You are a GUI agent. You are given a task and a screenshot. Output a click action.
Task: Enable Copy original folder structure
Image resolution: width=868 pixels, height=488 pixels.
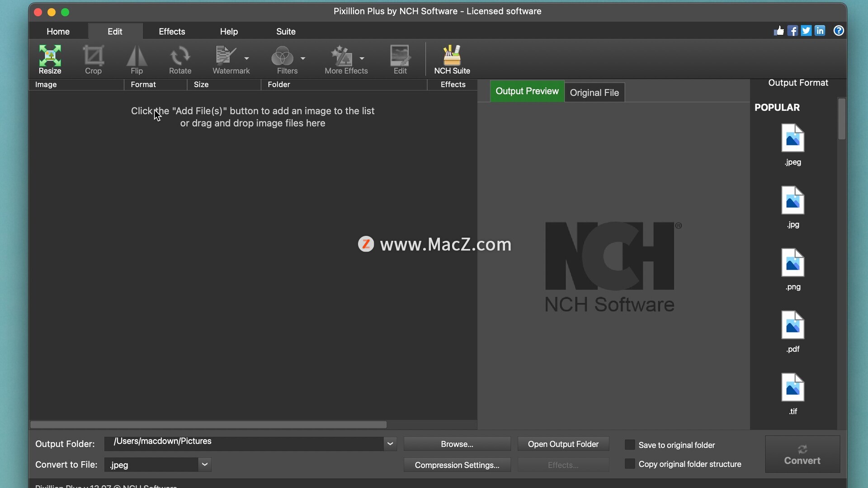pyautogui.click(x=630, y=464)
